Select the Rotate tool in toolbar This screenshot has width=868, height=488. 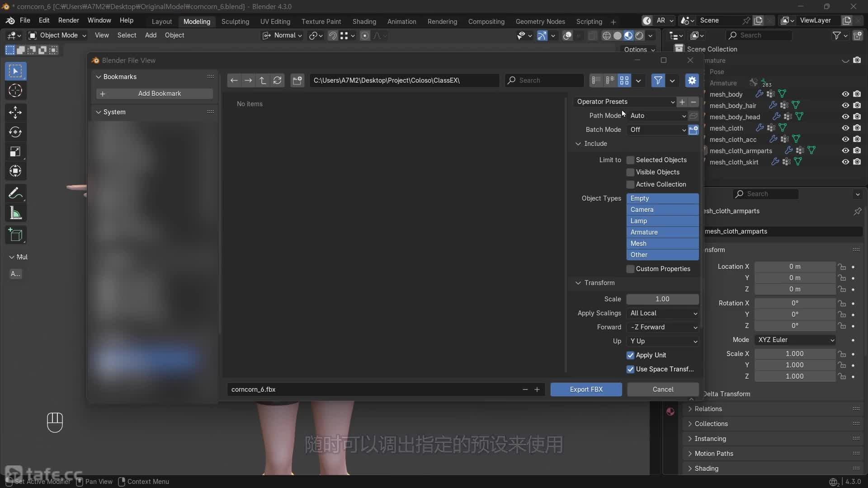15,132
